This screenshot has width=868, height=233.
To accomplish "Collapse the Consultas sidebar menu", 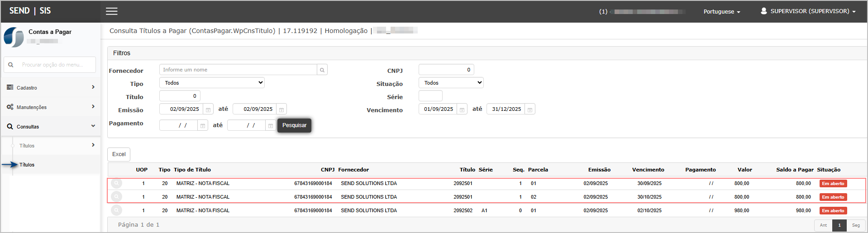I will click(x=51, y=126).
